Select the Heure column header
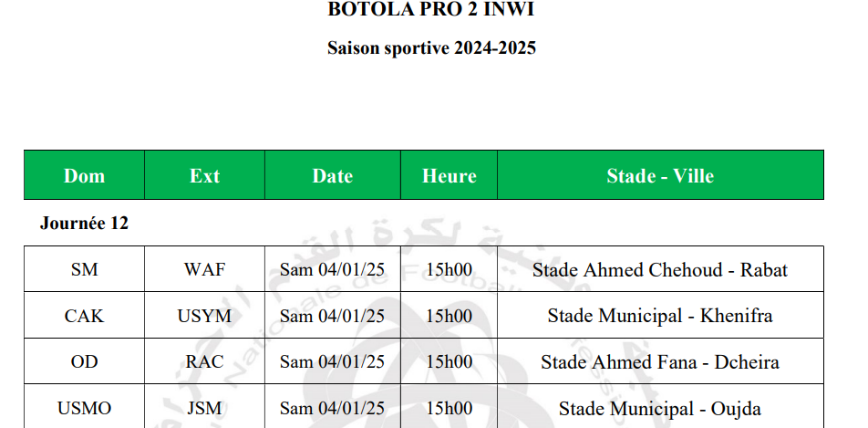Viewport: 868px width, 428px height. [449, 176]
